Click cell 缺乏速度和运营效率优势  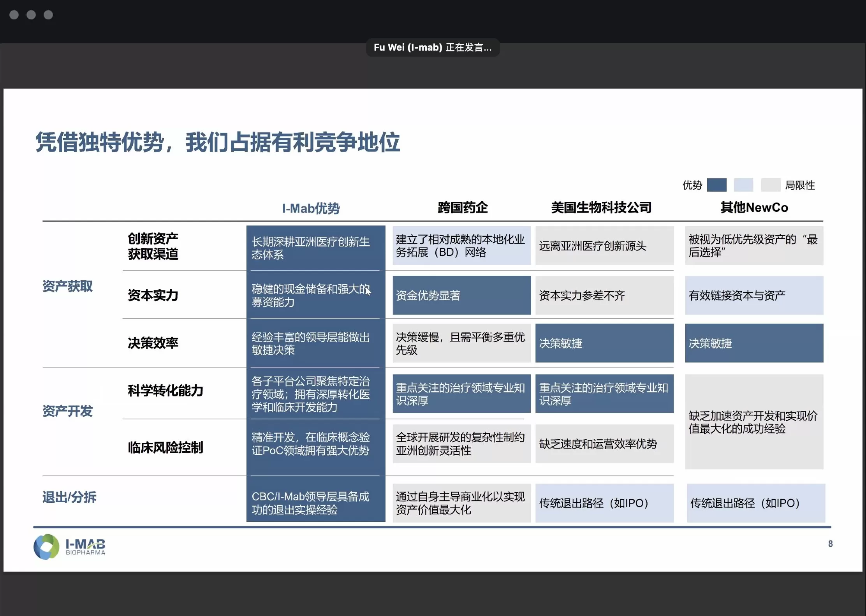604,444
